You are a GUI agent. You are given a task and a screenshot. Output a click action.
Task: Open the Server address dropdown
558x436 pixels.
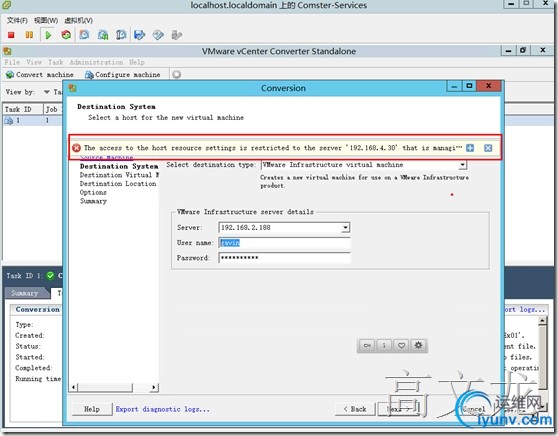click(345, 227)
